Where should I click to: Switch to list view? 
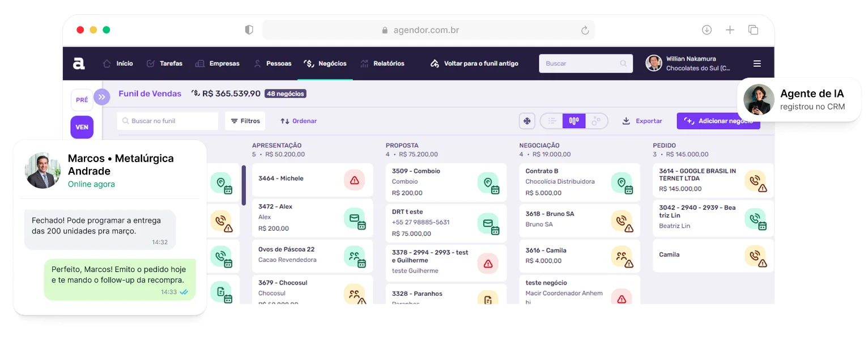pyautogui.click(x=552, y=121)
